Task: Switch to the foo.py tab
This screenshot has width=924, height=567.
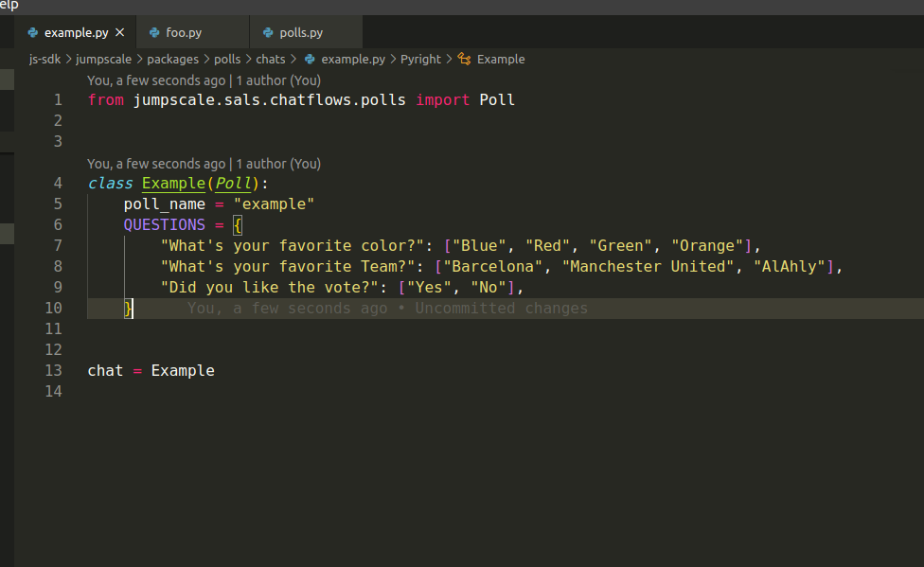Action: (183, 31)
